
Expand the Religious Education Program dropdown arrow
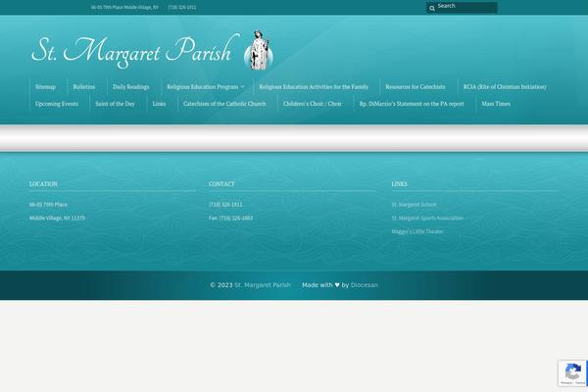(x=242, y=87)
